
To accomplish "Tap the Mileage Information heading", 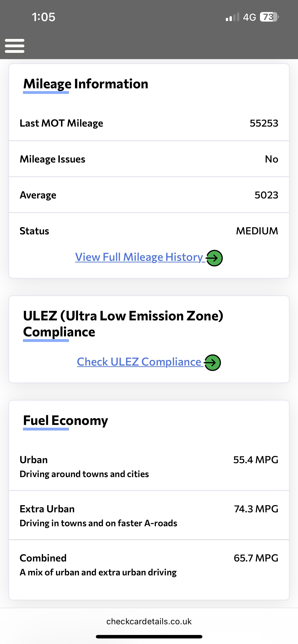I will (x=86, y=84).
